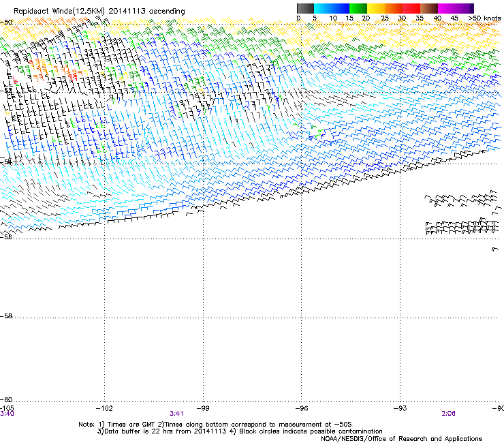Click the brown 35-40 knots legend segment

[429, 8]
